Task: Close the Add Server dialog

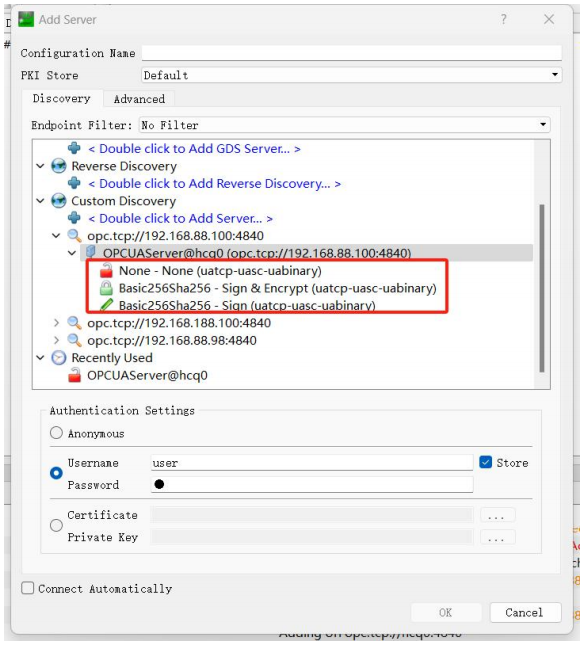Action: click(549, 19)
